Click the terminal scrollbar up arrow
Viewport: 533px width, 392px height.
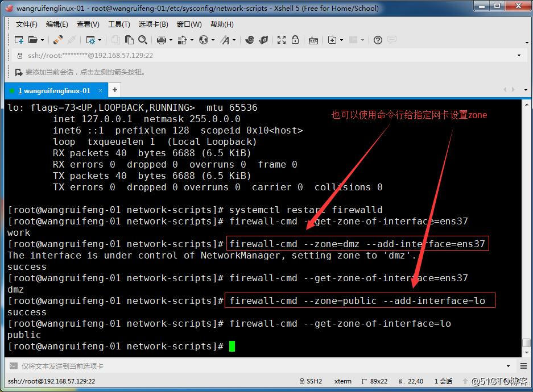pos(527,105)
